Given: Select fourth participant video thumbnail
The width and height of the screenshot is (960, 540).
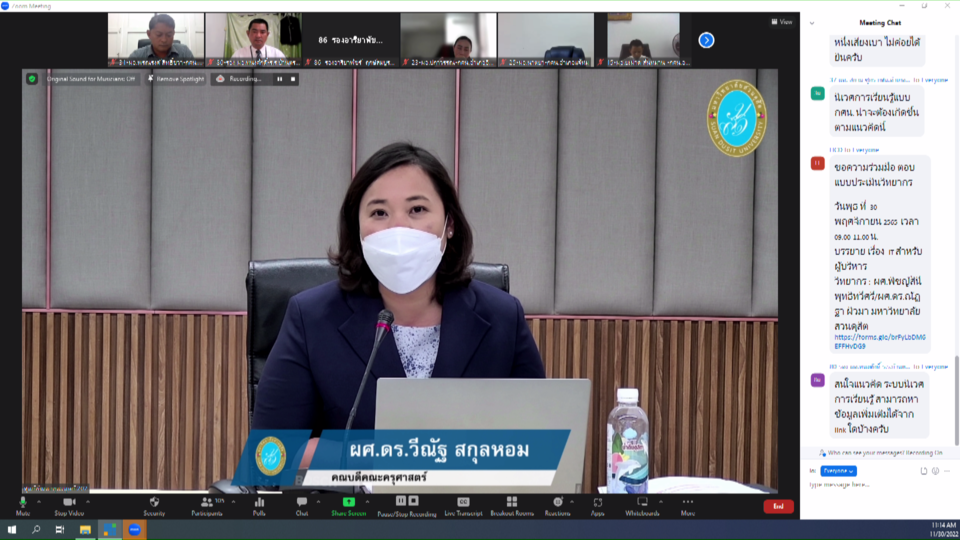Looking at the screenshot, I should coord(448,40).
